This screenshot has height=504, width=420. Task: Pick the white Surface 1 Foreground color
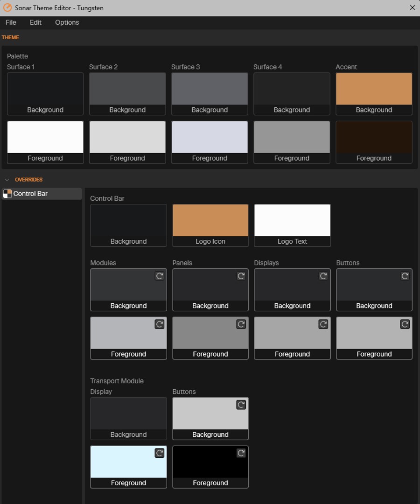pyautogui.click(x=45, y=142)
